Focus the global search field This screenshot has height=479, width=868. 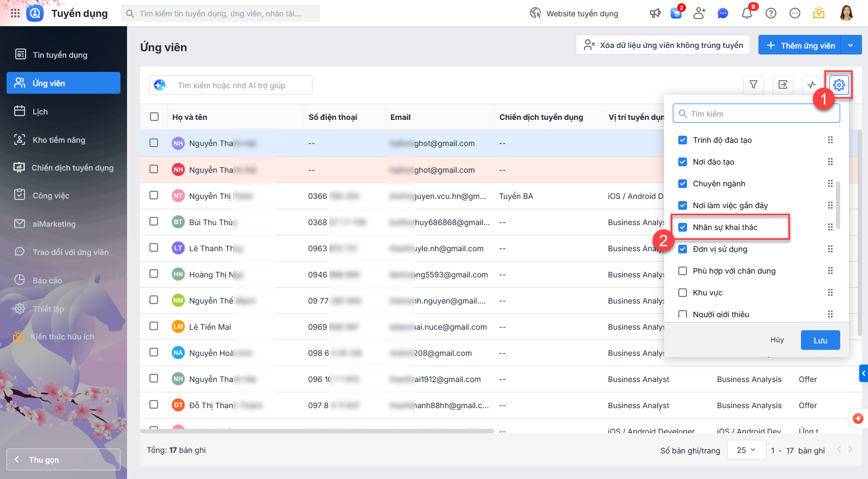coord(220,13)
